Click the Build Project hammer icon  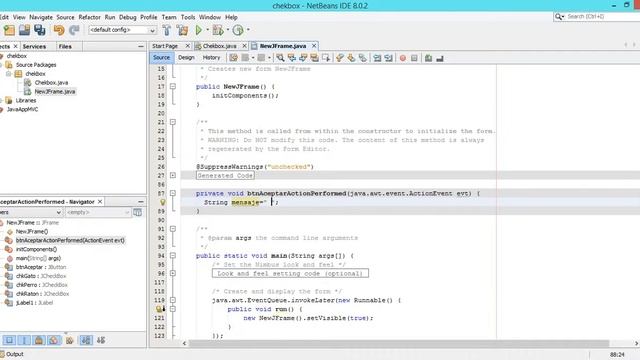point(167,30)
